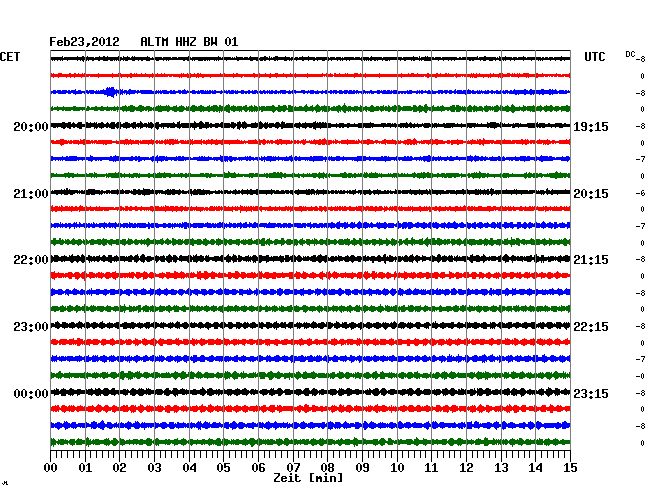The width and height of the screenshot is (650, 494).
Task: Select the 00:00 CET time label
Action: (x=31, y=394)
